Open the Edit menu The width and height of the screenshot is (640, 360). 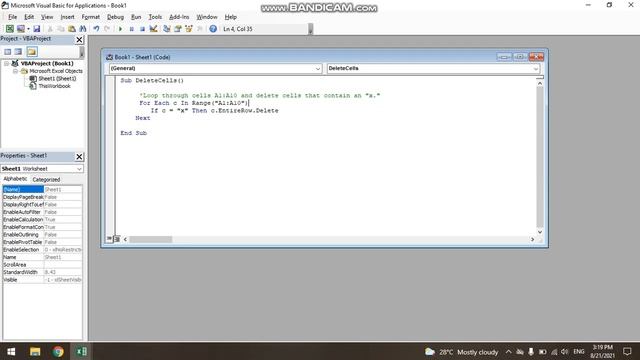pos(29,17)
